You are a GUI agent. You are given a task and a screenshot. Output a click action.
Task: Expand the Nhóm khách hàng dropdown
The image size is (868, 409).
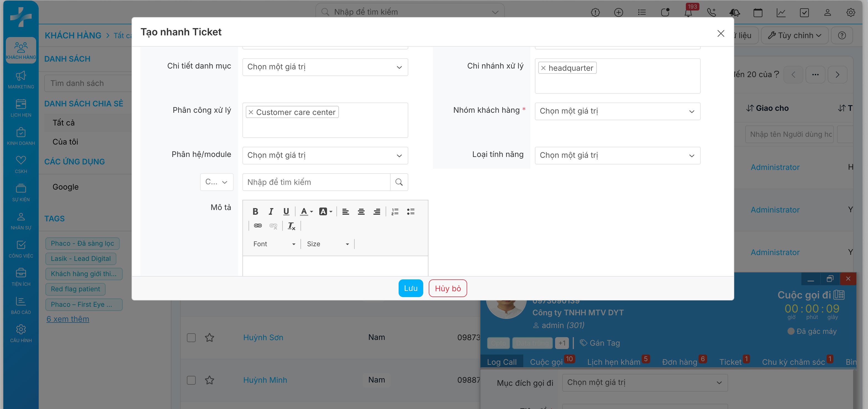pyautogui.click(x=617, y=111)
